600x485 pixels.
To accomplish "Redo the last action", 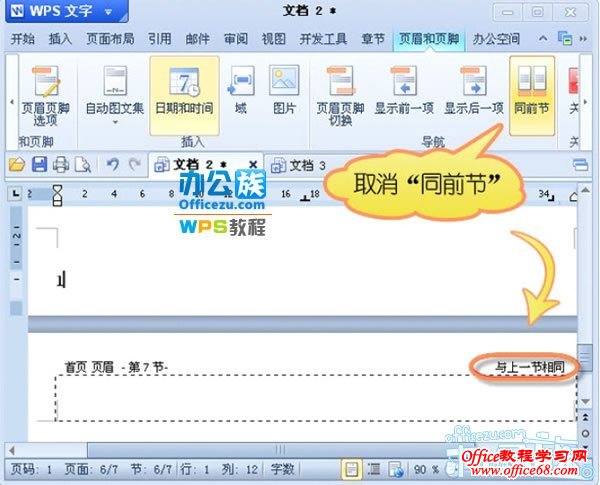I will point(134,165).
